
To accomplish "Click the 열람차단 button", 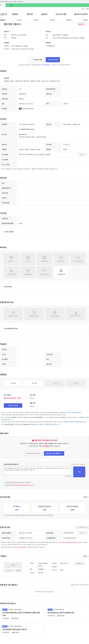I will click(x=18, y=571).
